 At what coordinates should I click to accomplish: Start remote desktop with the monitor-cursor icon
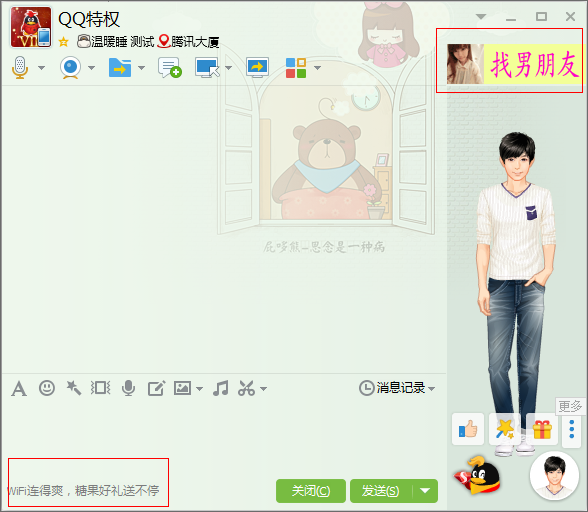click(207, 68)
